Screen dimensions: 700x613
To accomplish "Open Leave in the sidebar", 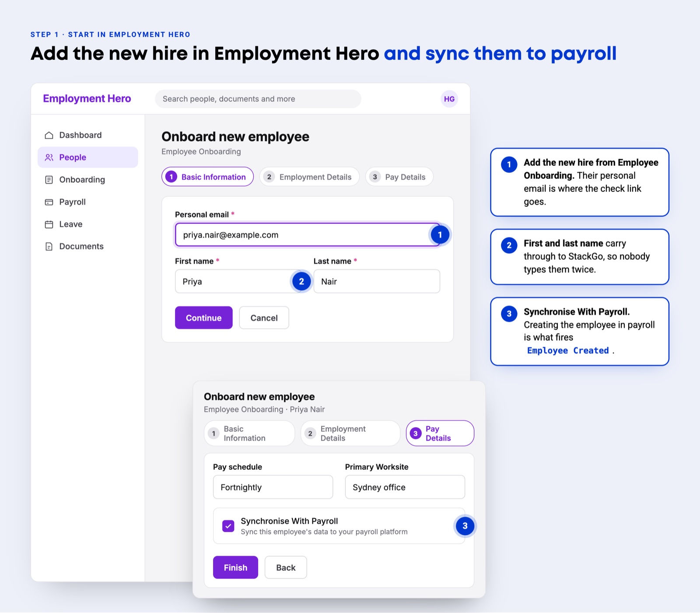I will [87, 224].
